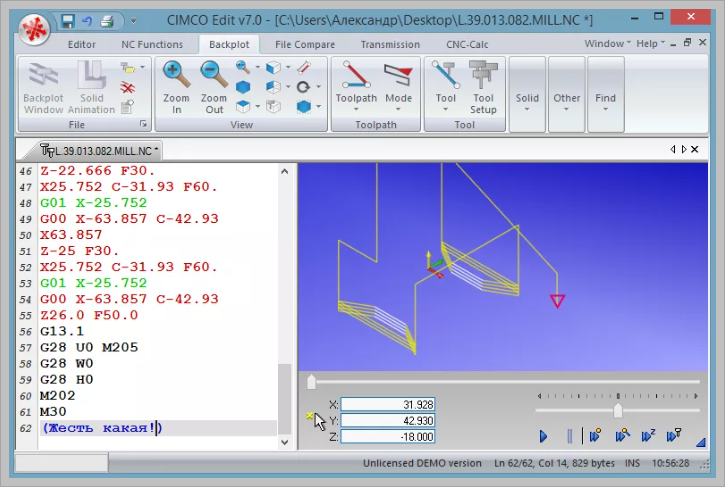Click the Tool Setup button

[483, 88]
